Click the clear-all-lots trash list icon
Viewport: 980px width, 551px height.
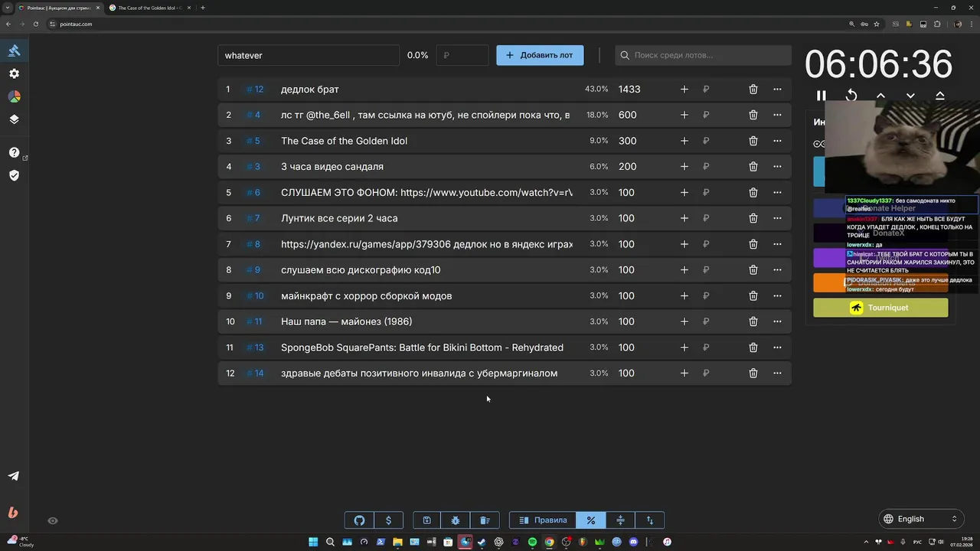(485, 520)
